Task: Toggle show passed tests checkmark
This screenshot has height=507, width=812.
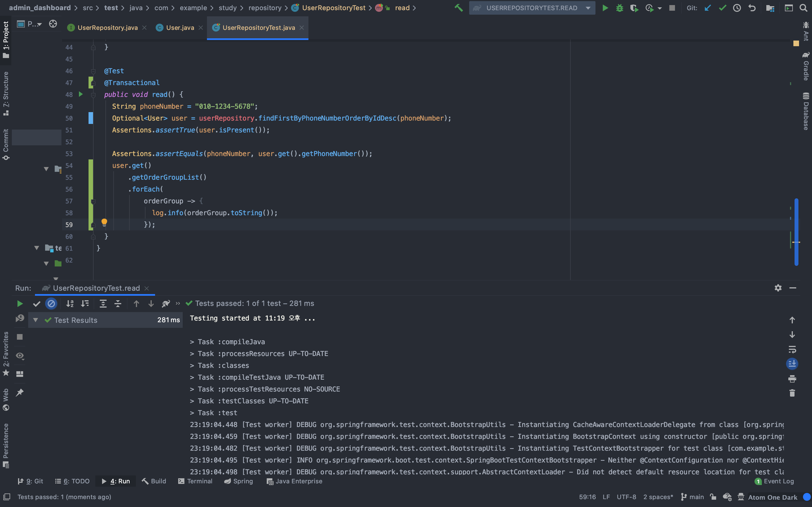Action: click(37, 304)
